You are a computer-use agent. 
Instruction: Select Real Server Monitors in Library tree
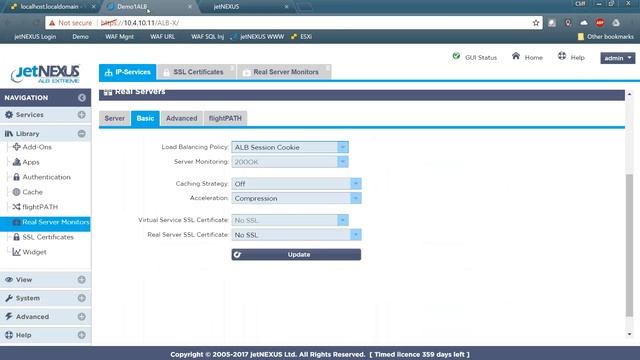coord(45,222)
